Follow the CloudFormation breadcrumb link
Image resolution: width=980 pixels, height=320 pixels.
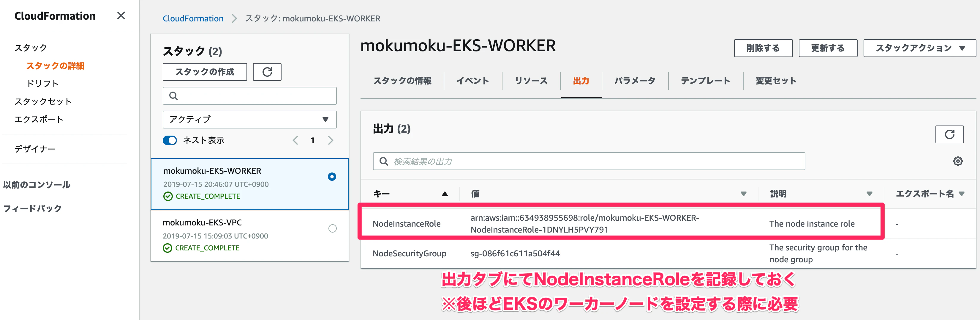[193, 19]
